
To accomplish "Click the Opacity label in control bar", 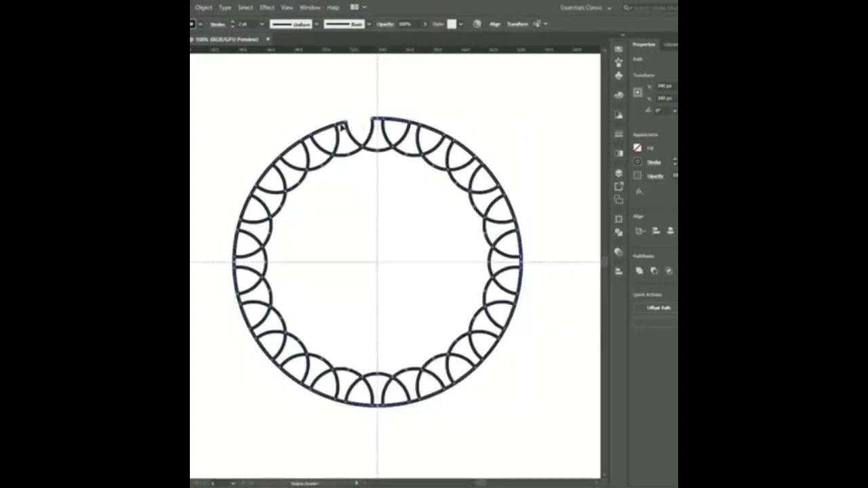I will tap(385, 24).
